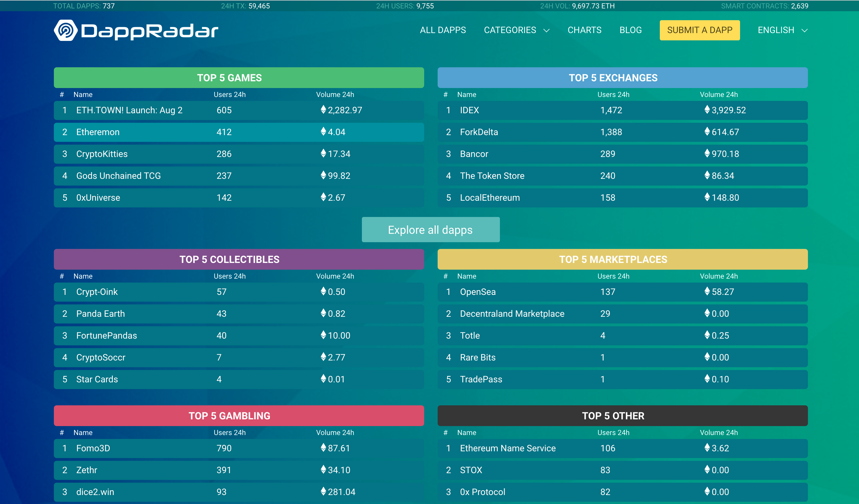This screenshot has height=504, width=859.
Task: Open Decentraland Marketplace row
Action: 623,314
